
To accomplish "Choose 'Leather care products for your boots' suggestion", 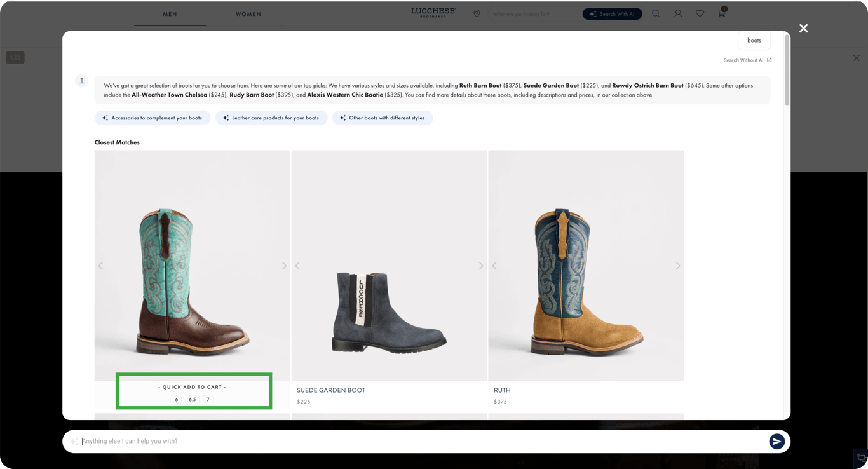I will pos(271,118).
